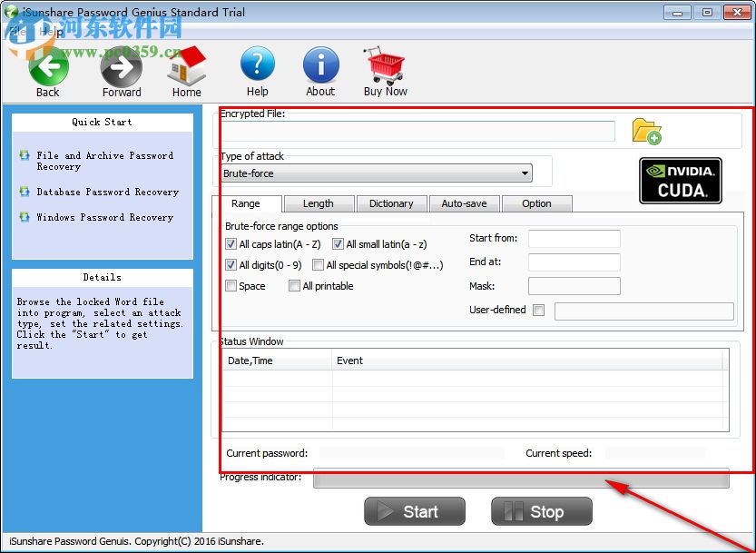756x553 pixels.
Task: Click the Forward navigation icon
Action: (121, 66)
